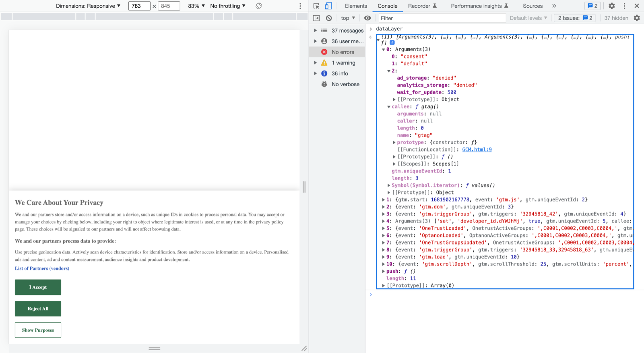This screenshot has height=353, width=644.
Task: Clear the console with the clear icon
Action: pos(329,18)
